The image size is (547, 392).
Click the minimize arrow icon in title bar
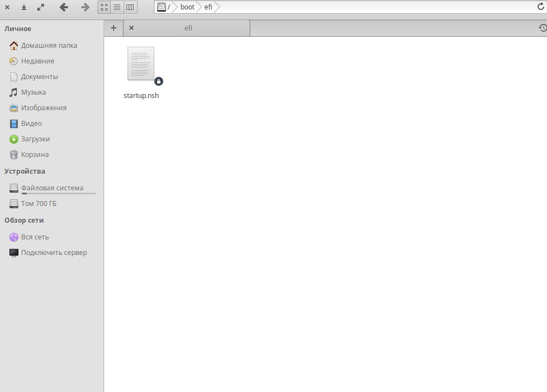[x=24, y=7]
